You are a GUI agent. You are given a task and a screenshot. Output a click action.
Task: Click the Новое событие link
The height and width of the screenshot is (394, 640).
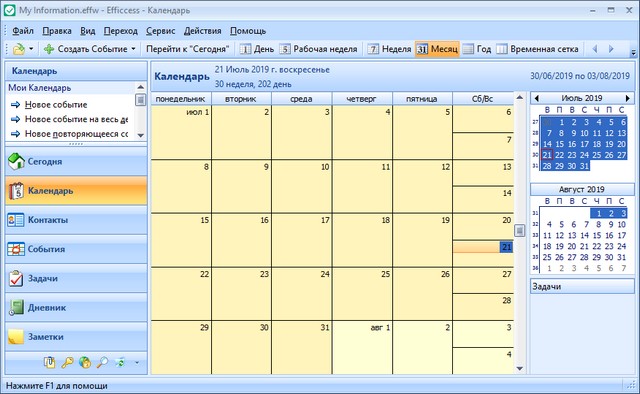tap(56, 105)
